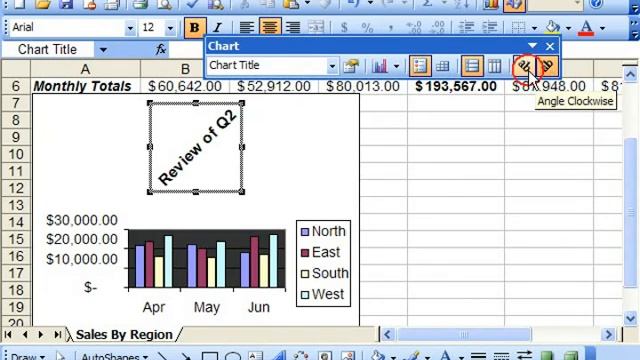Open Draw menu on Drawing toolbar
The image size is (640, 360).
pyautogui.click(x=28, y=356)
